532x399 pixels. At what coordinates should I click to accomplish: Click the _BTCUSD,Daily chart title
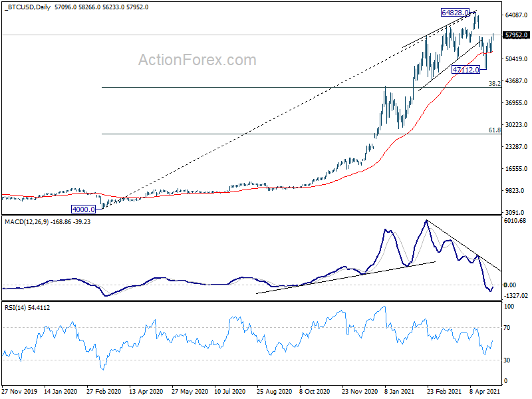pos(27,7)
